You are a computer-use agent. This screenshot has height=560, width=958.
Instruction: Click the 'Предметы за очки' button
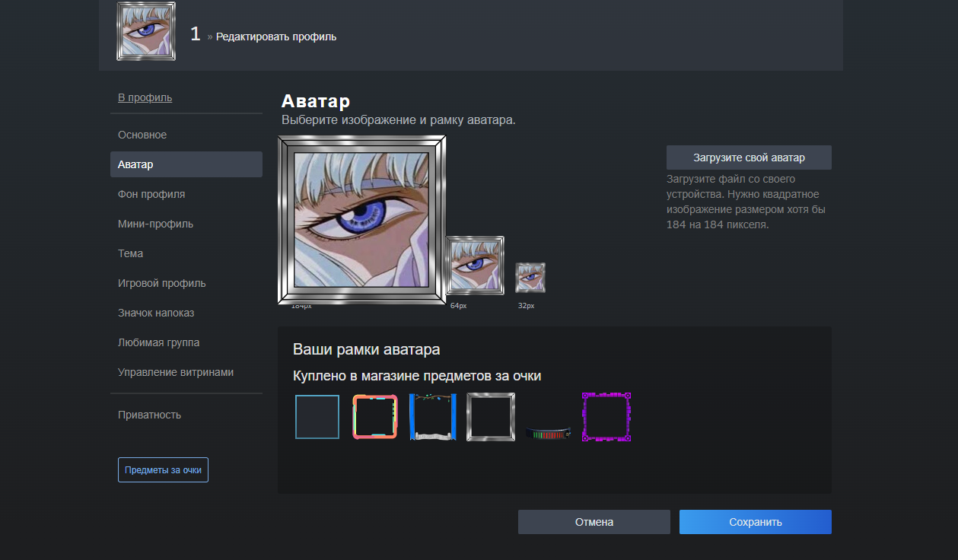click(x=163, y=470)
